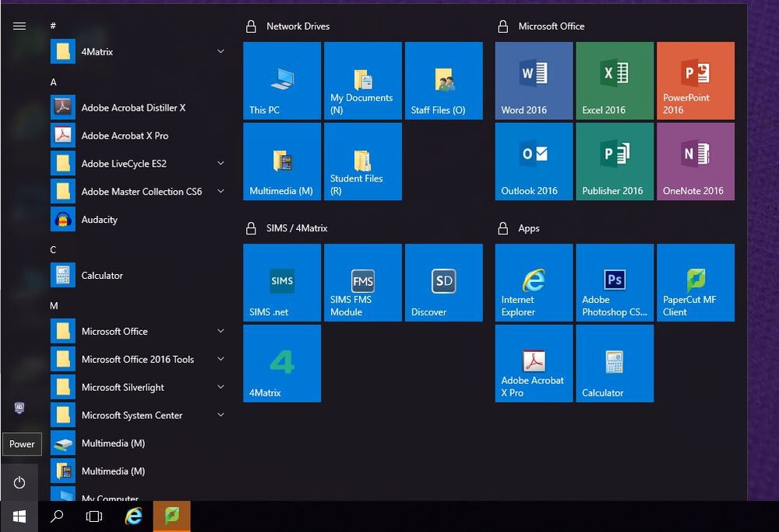Open Adobe Acrobat Distiller X from list
Image resolution: width=779 pixels, height=532 pixels.
[138, 107]
